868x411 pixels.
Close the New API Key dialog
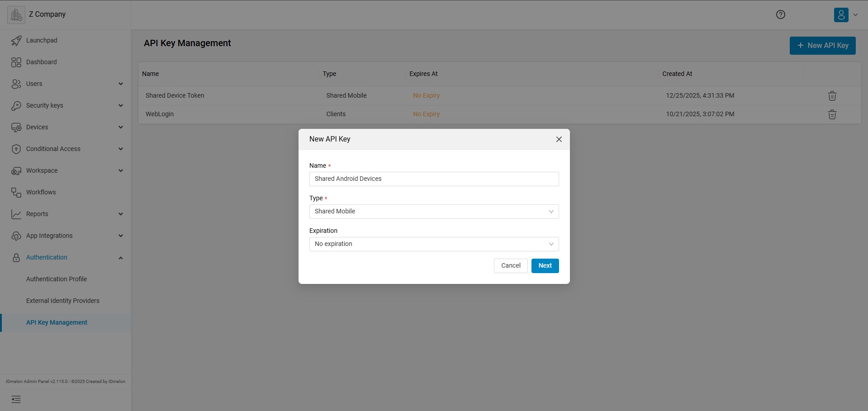[x=559, y=139]
